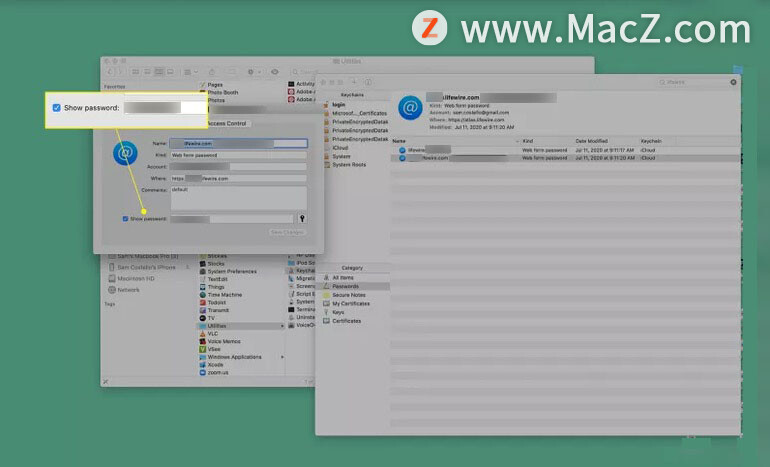Click the info icon in Keychain toolbar
This screenshot has width=770, height=467.
pos(368,82)
